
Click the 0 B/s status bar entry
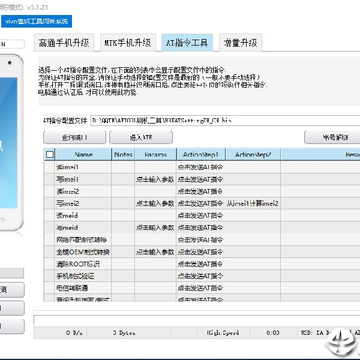point(74,333)
